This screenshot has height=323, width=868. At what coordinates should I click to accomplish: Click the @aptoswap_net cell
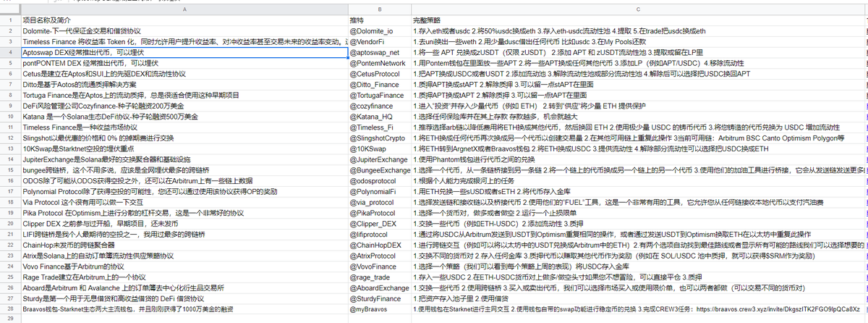(379, 53)
